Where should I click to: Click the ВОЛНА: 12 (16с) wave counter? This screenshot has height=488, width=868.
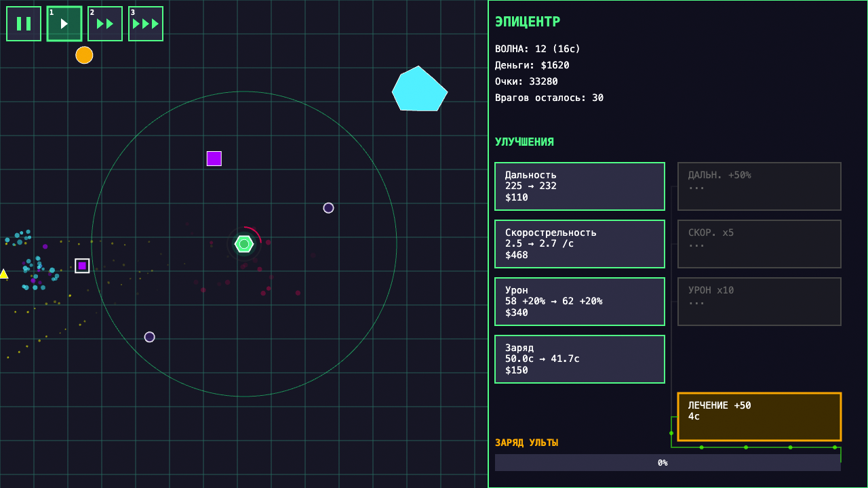click(538, 49)
